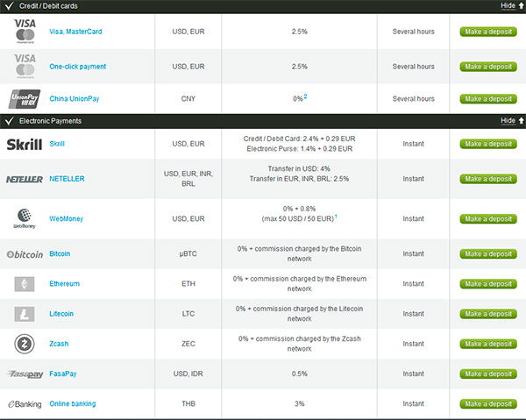This screenshot has width=526, height=420.
Task: Hide the Credit / Debit cards section
Action: (512, 6)
